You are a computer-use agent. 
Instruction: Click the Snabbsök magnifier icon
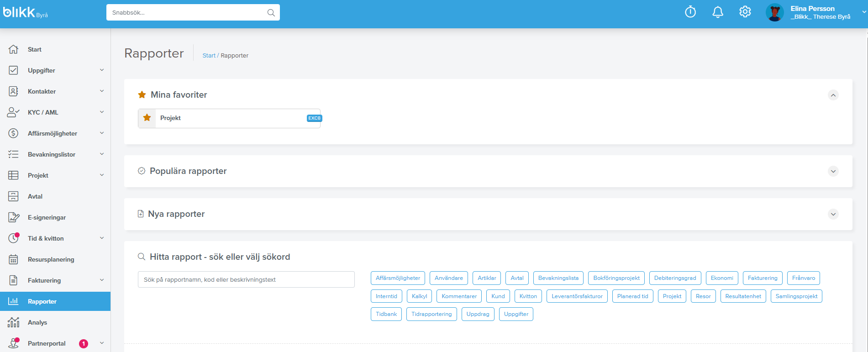(271, 13)
